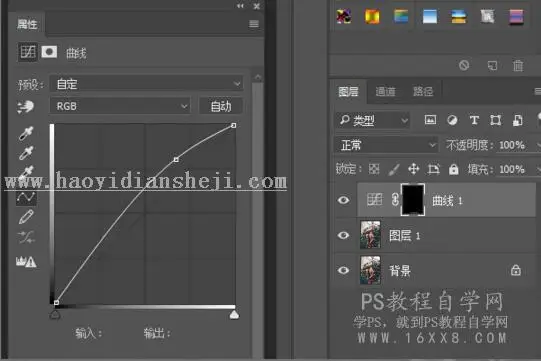The height and width of the screenshot is (361, 541).
Task: Select the transparent checker gradient swatch
Action: (x=487, y=16)
